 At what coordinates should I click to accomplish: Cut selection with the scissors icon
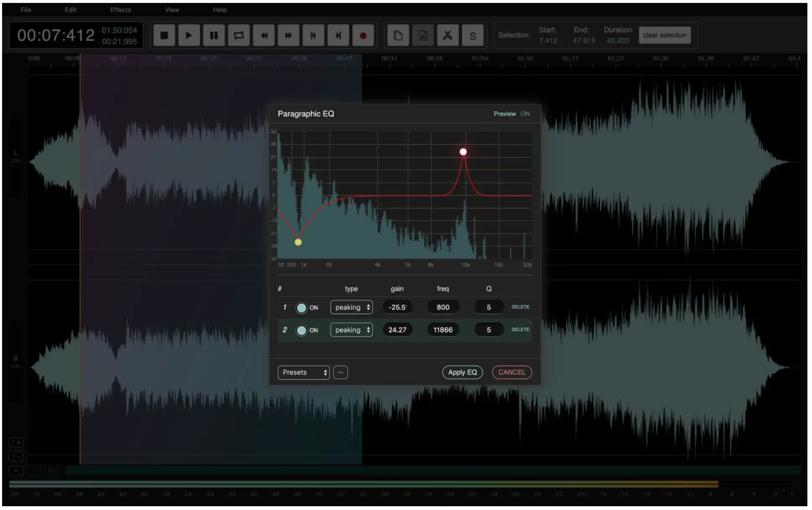click(448, 35)
